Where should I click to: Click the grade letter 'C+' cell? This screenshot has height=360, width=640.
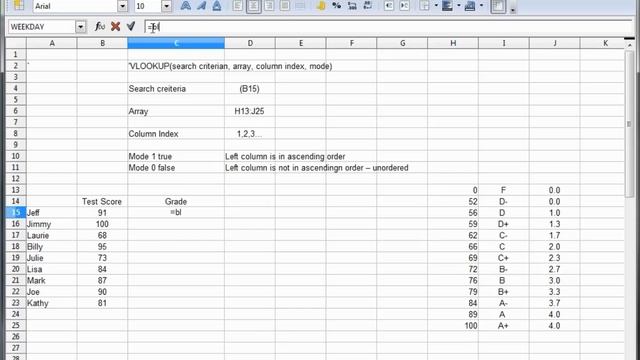pyautogui.click(x=503, y=258)
